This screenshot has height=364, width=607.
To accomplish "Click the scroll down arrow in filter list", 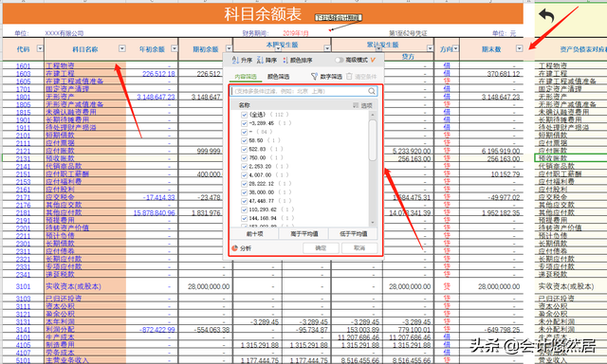I will (x=373, y=223).
